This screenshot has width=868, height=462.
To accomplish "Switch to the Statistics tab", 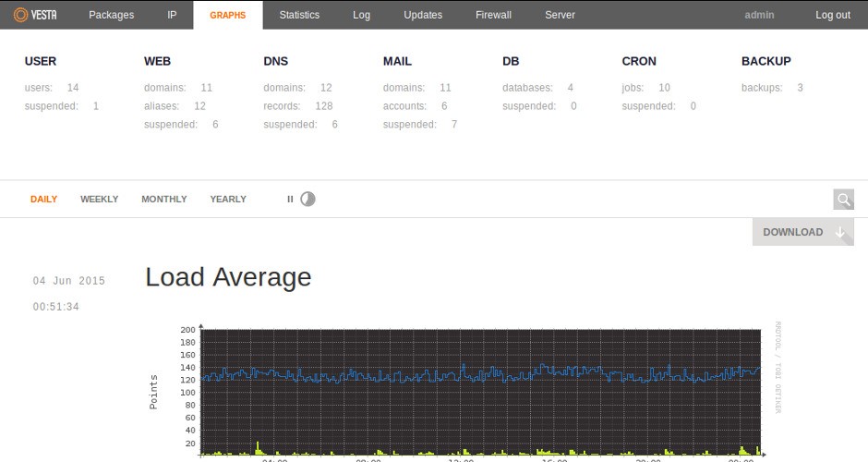I will coord(299,15).
